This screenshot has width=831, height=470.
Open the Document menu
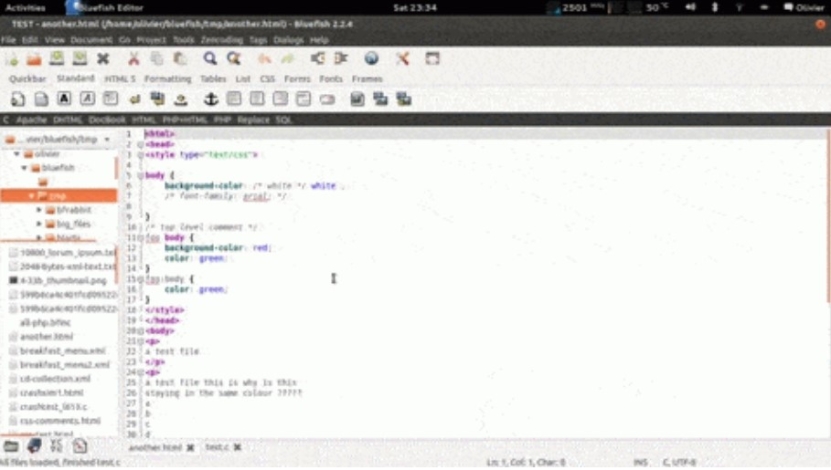[x=91, y=40]
